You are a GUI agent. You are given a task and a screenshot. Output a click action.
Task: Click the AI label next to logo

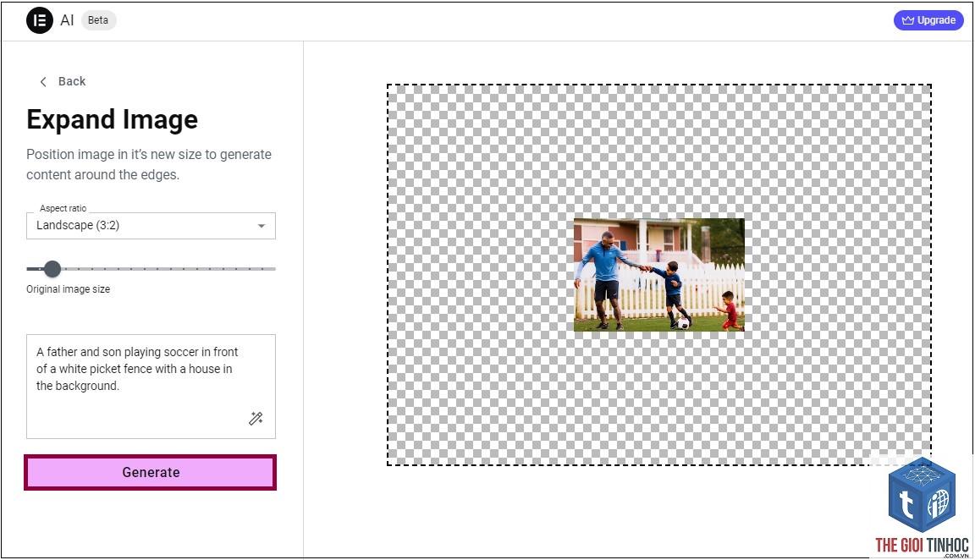pyautogui.click(x=67, y=20)
